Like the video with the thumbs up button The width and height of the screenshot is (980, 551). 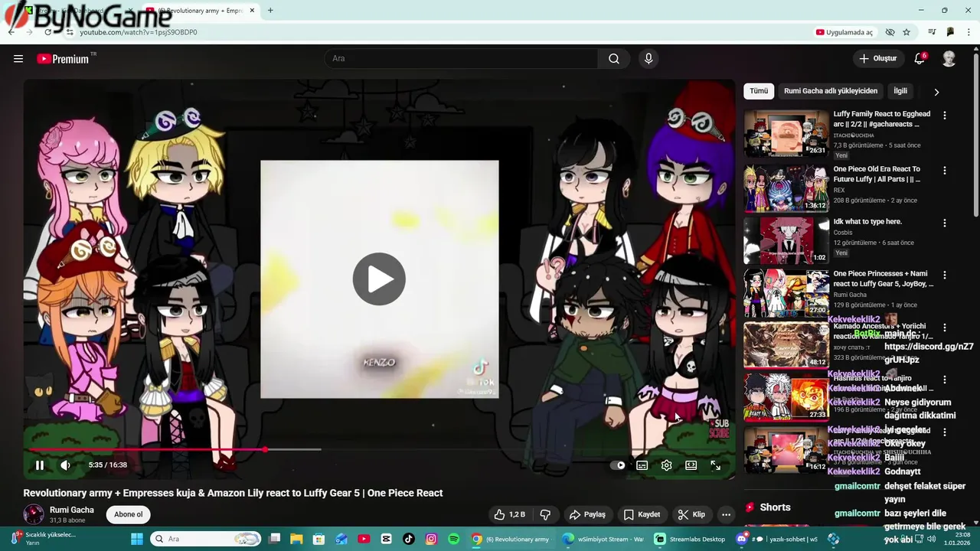[509, 514]
